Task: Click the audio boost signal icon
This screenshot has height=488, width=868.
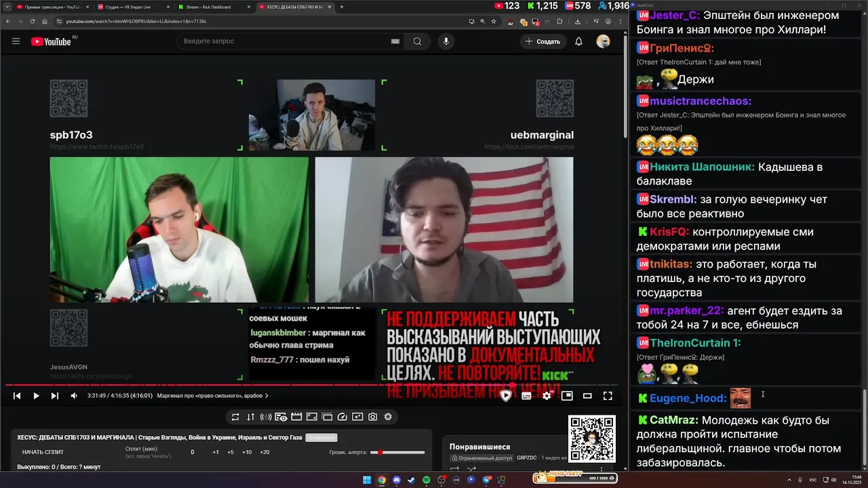Action: pos(266,417)
